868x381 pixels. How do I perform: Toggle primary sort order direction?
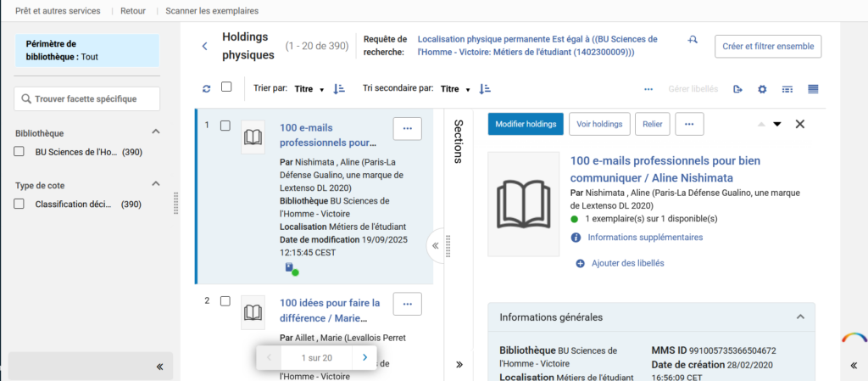pos(339,88)
